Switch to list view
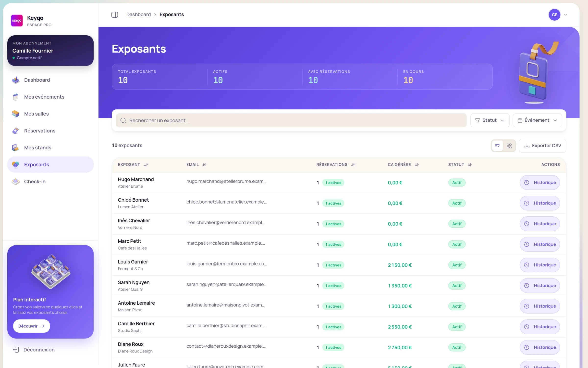The image size is (588, 368). click(x=497, y=146)
